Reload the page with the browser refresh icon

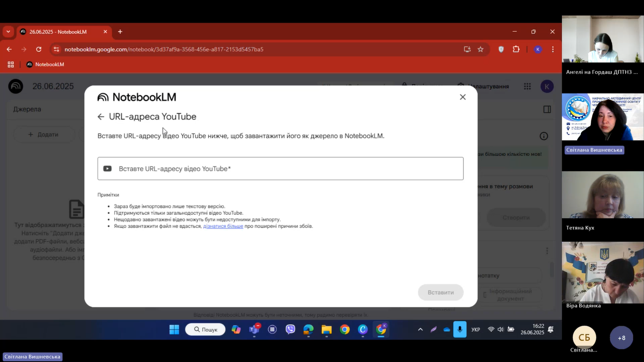click(x=39, y=49)
